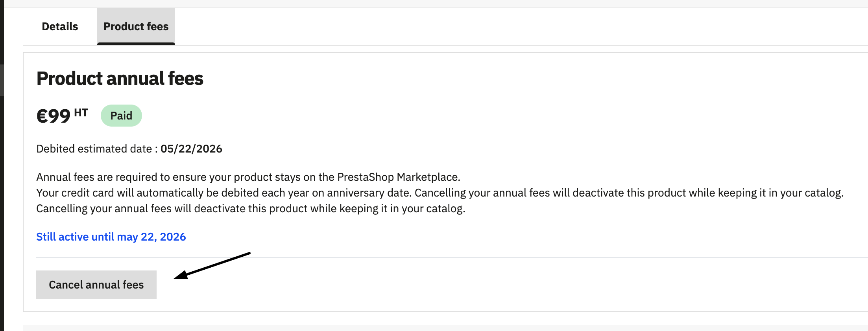This screenshot has height=331, width=868.
Task: Click the black arrow annotation
Action: [212, 266]
